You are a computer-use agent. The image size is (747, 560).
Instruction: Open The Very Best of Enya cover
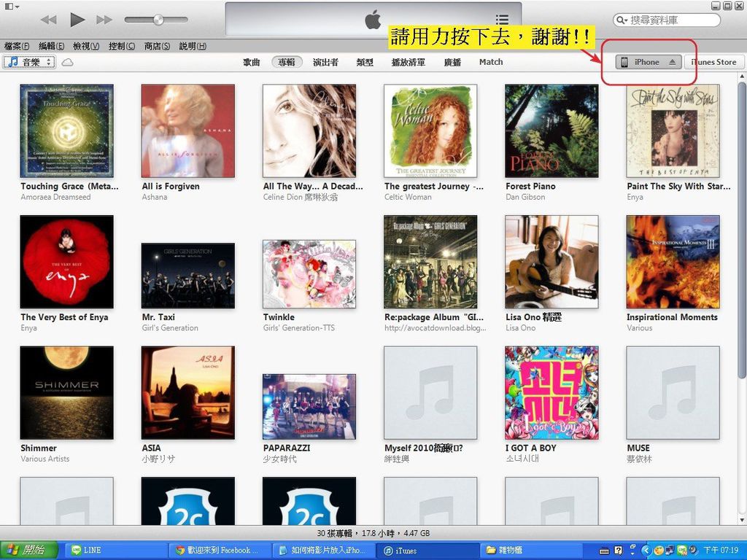66,262
